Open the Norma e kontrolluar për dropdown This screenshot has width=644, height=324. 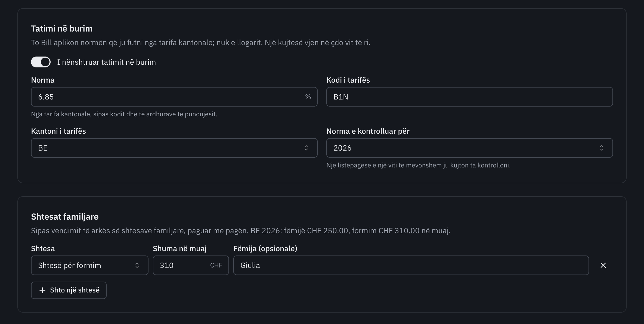[469, 148]
